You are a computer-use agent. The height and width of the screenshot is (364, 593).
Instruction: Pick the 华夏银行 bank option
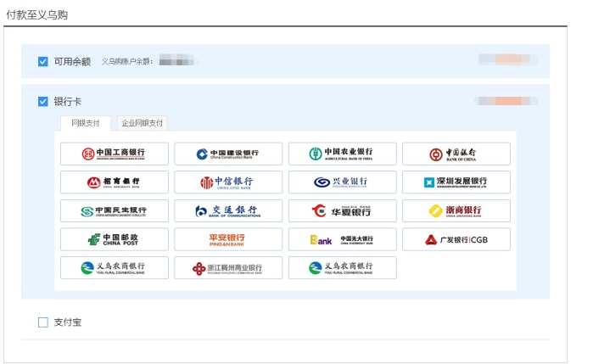[x=342, y=211]
